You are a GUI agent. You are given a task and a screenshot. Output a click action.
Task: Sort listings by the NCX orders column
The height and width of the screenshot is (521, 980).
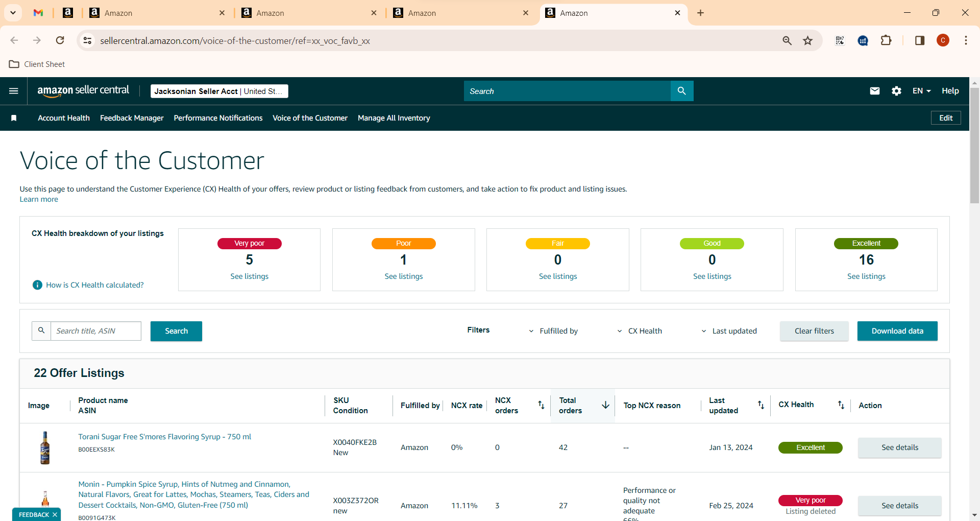pos(541,405)
